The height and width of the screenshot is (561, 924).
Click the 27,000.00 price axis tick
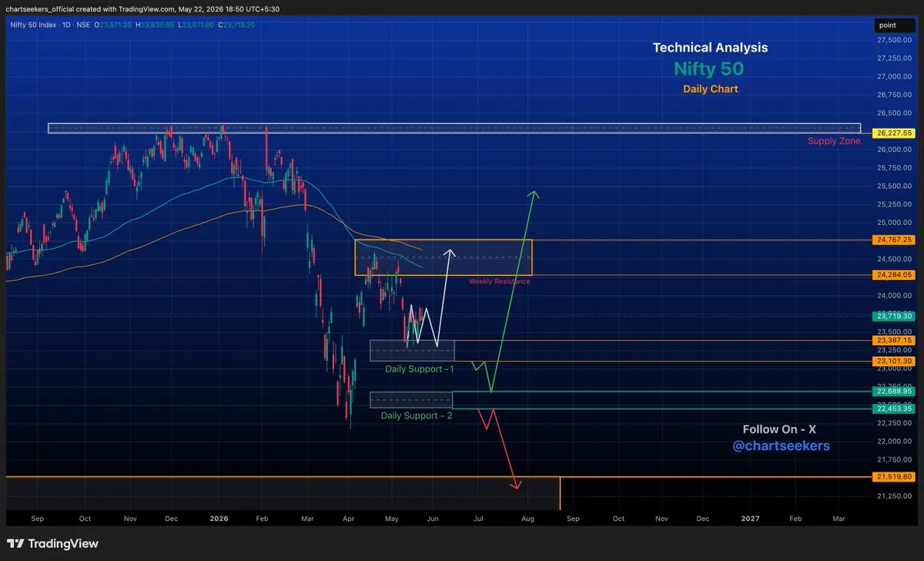(894, 76)
